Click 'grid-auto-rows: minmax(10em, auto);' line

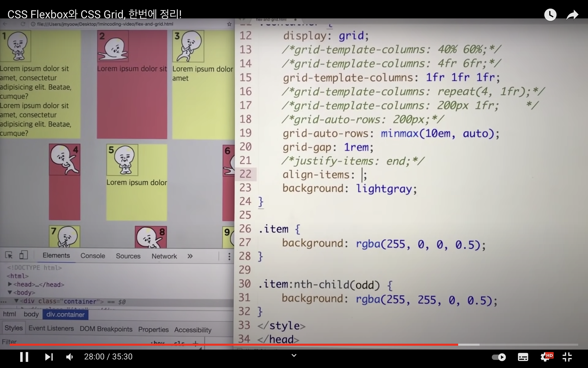coord(391,134)
